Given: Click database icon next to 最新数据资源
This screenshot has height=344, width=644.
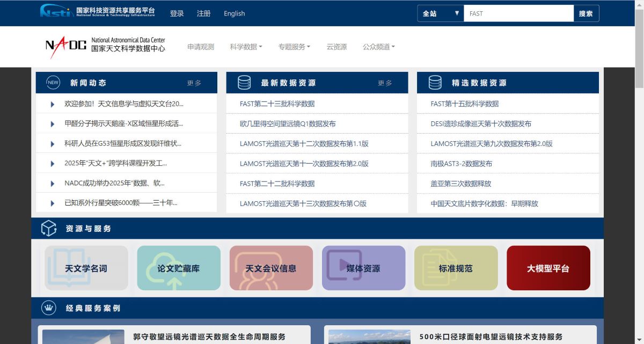Looking at the screenshot, I should click(x=244, y=83).
